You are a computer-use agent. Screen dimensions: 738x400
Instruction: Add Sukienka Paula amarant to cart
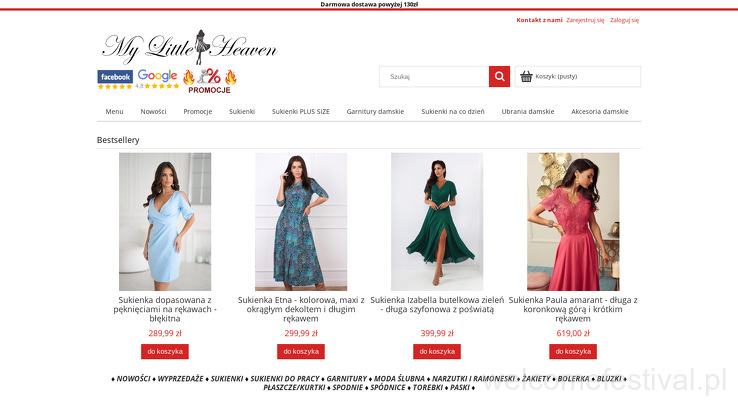[x=573, y=352]
